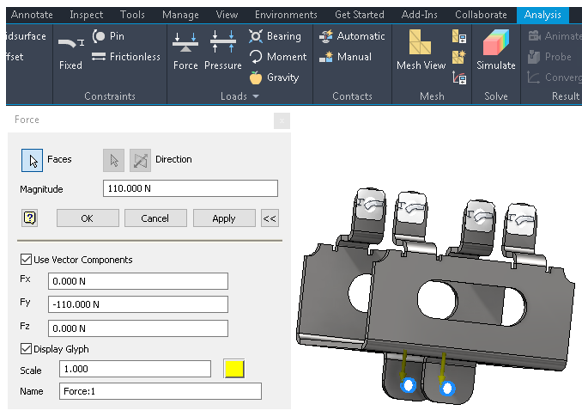Open mesh settings icon at top of Mesh panel
The image size is (582, 411).
tap(459, 36)
